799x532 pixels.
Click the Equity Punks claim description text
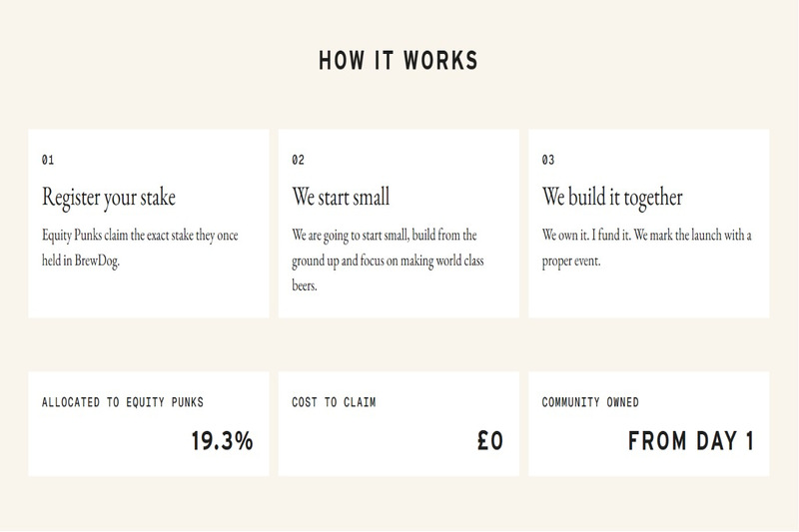coord(140,248)
